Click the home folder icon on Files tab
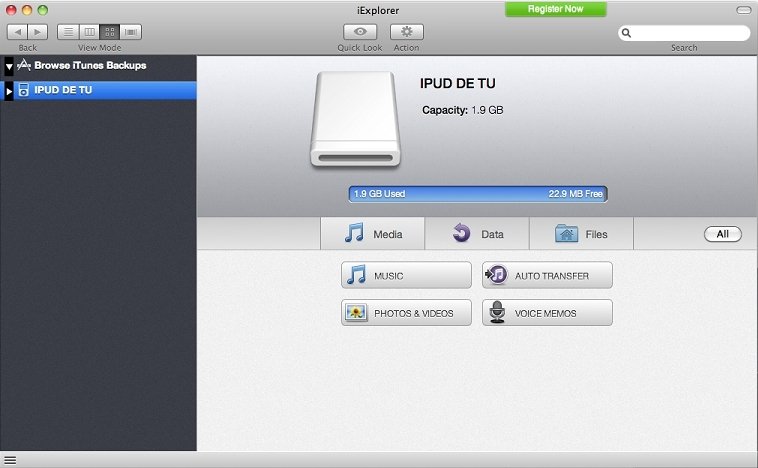The width and height of the screenshot is (758, 468). [567, 233]
